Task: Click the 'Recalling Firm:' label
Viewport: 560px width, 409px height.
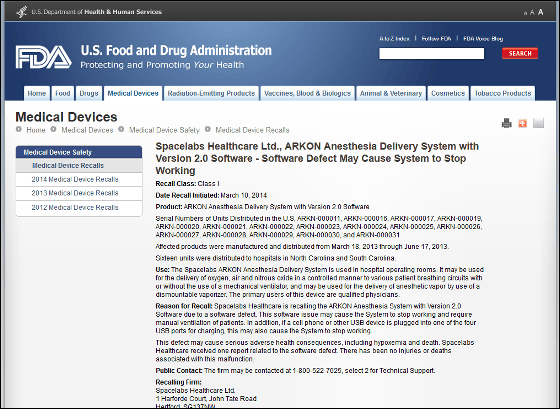Action: tap(179, 382)
